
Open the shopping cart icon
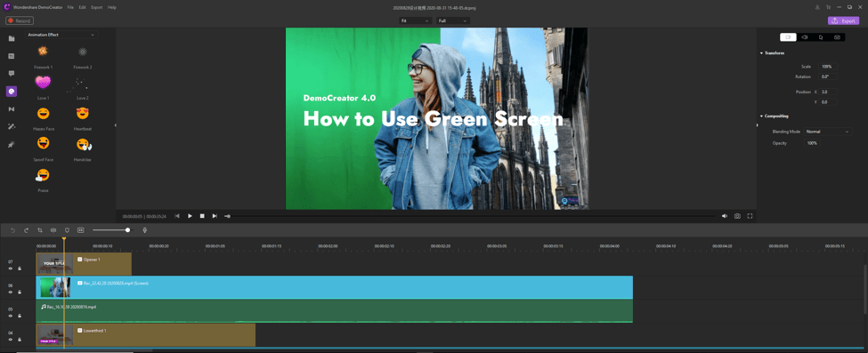[828, 7]
